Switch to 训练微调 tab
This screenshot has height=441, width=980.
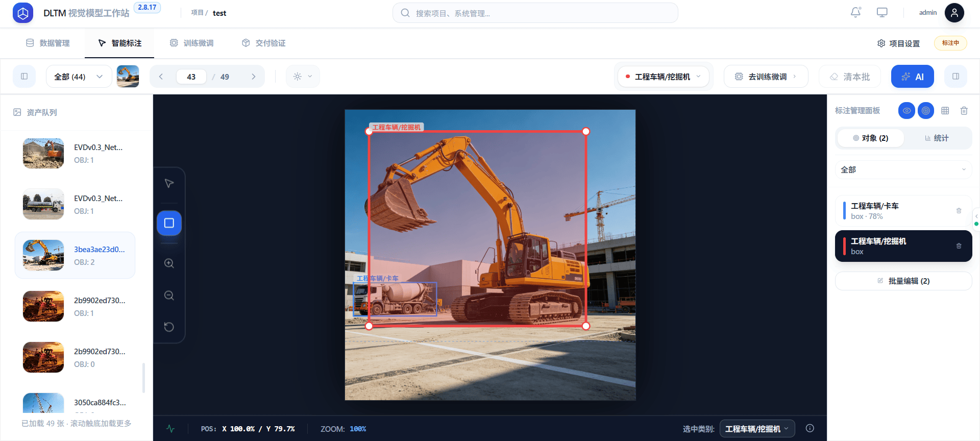[x=191, y=43]
